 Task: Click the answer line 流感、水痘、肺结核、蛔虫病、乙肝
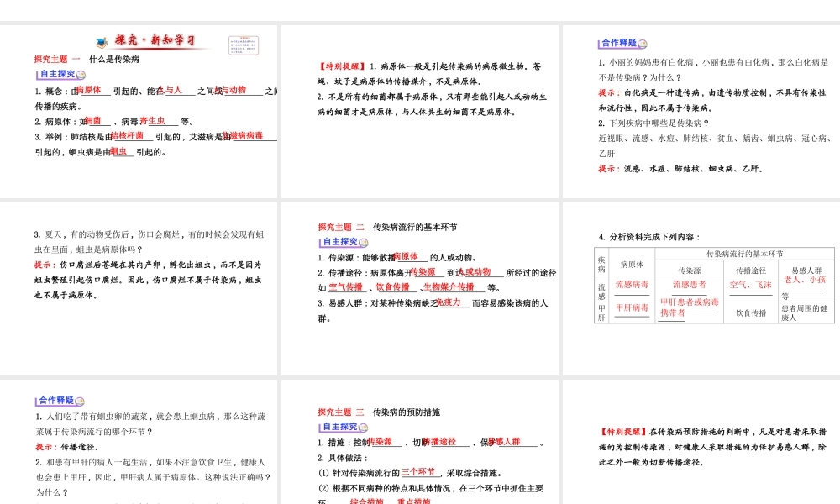(681, 169)
